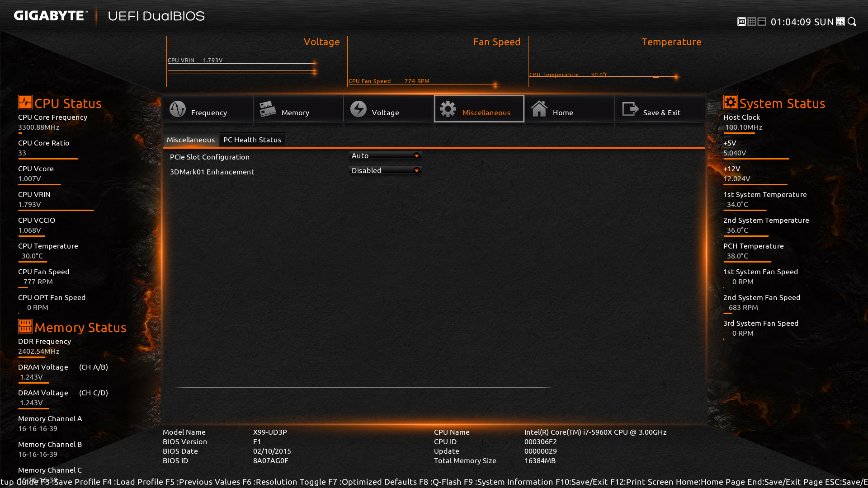Screen dimensions: 868x488
Task: Click the classic window view icon
Action: (x=762, y=22)
